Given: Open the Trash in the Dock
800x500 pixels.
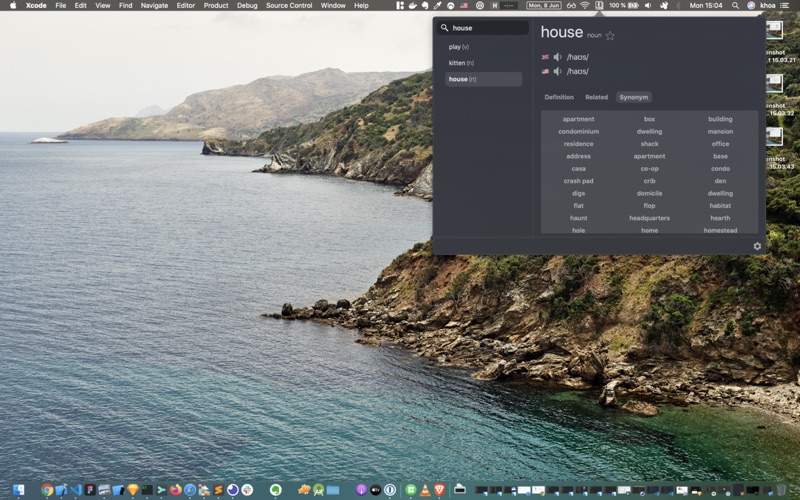Looking at the screenshot, I should coord(781,490).
